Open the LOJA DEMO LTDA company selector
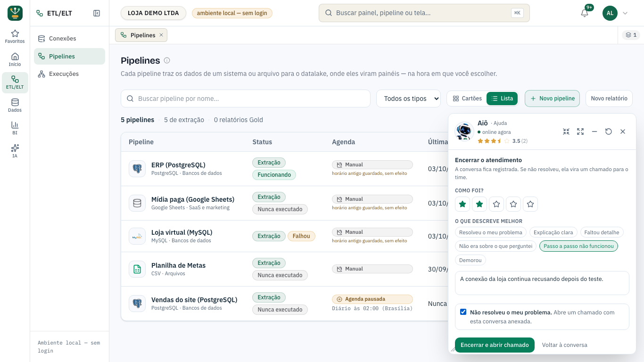644x362 pixels. point(153,13)
